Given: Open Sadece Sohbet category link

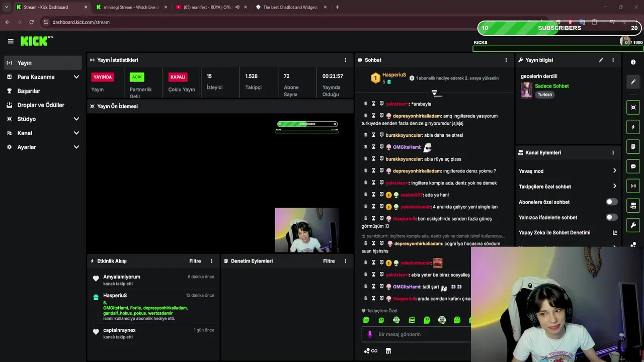Looking at the screenshot, I should tap(551, 86).
